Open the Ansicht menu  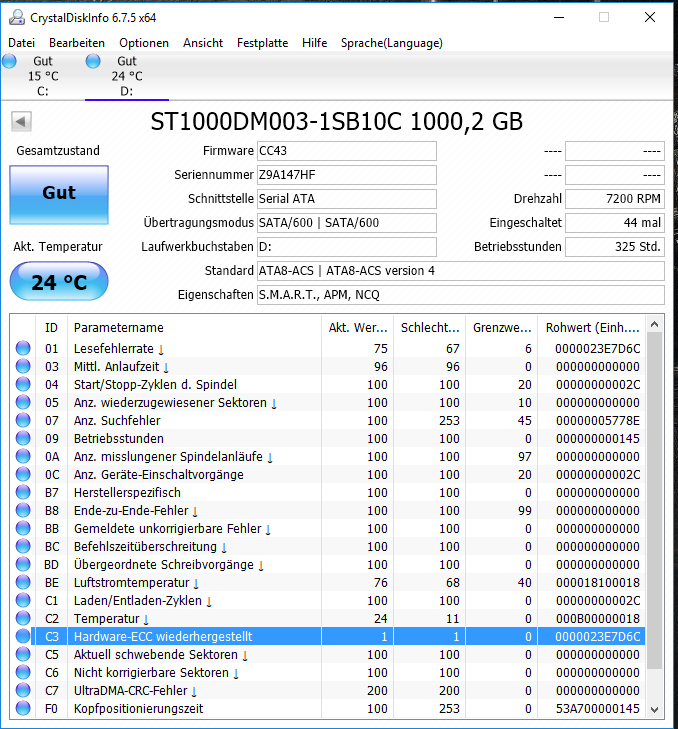(x=203, y=43)
